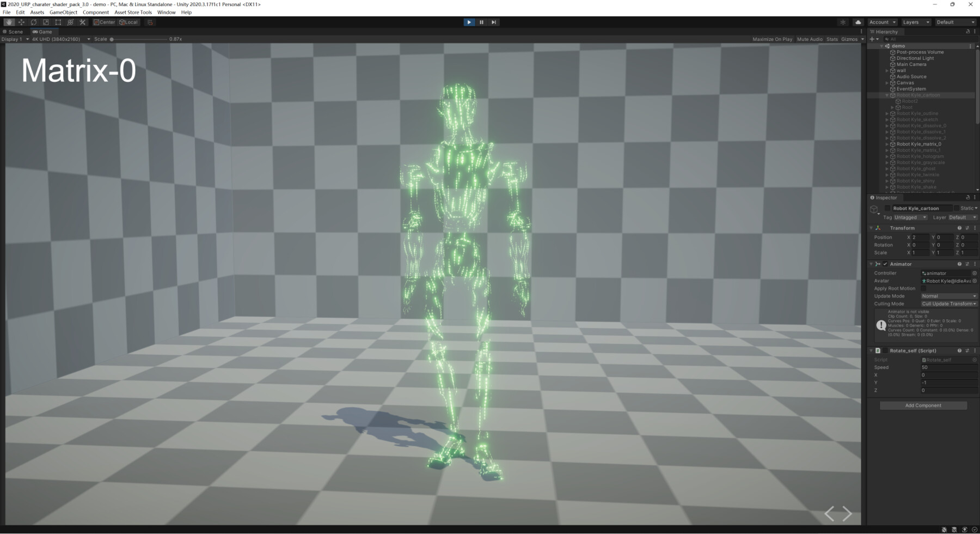Screen dimensions: 980x534
Task: Click the previous arrow in Game view
Action: pyautogui.click(x=829, y=513)
